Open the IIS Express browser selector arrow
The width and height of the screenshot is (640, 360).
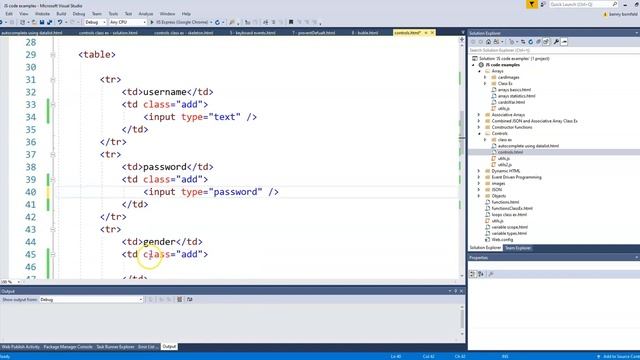[x=211, y=22]
